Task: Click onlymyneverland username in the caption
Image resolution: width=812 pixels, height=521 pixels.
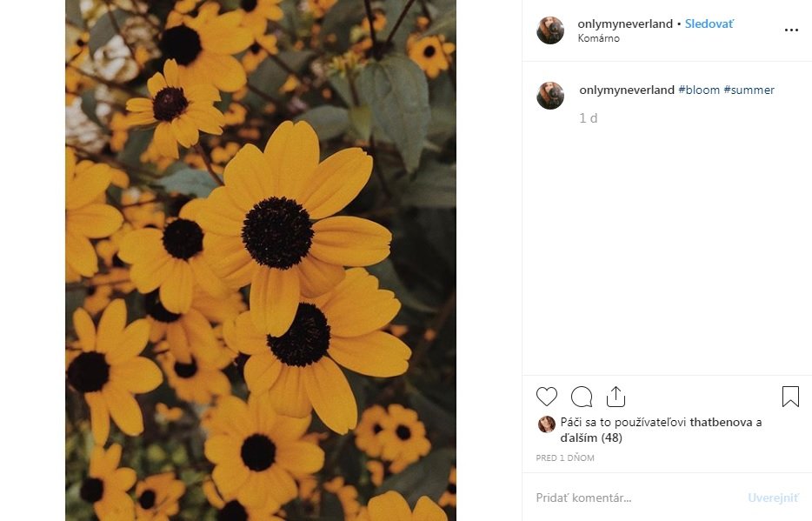Action: (627, 90)
